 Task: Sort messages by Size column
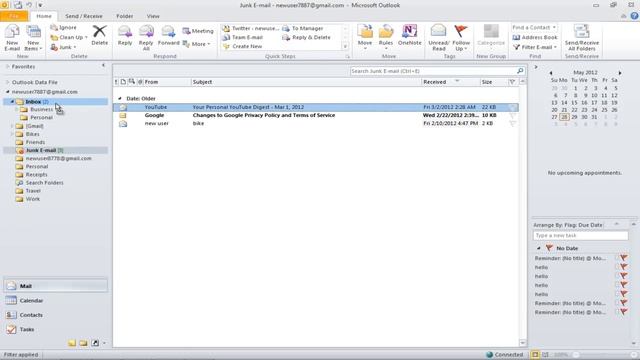click(493, 82)
